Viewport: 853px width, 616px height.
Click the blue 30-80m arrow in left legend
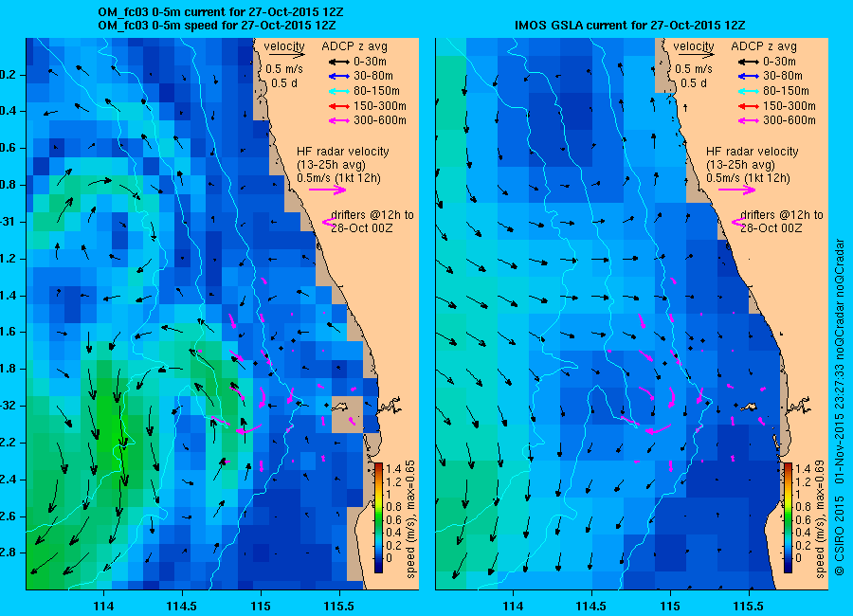pyautogui.click(x=339, y=77)
